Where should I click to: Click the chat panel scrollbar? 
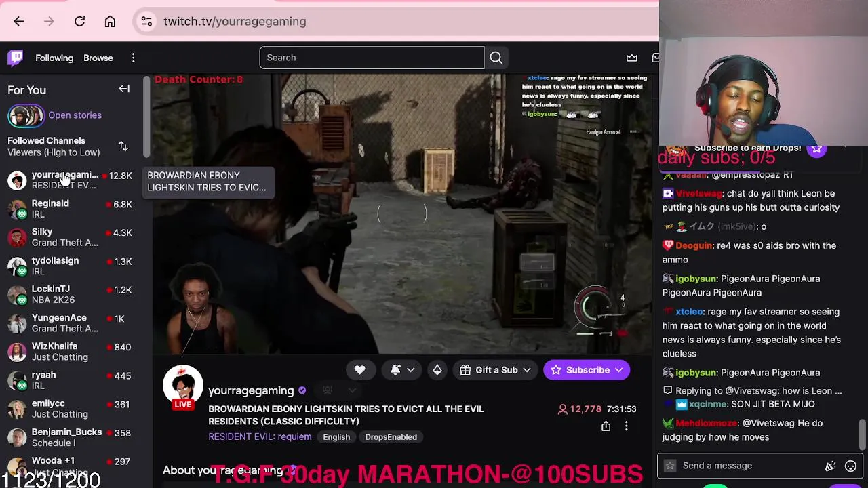862,434
